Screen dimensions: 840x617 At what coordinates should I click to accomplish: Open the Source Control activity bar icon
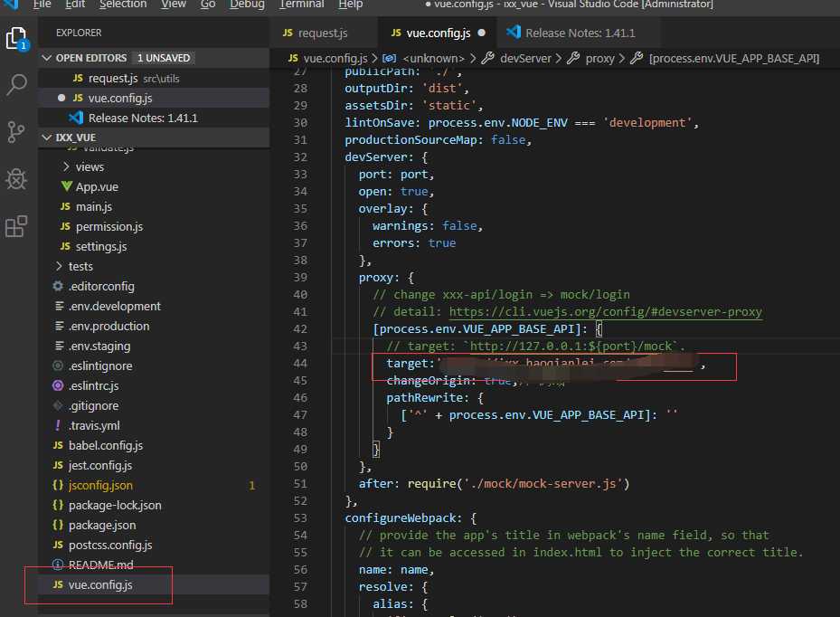(16, 131)
